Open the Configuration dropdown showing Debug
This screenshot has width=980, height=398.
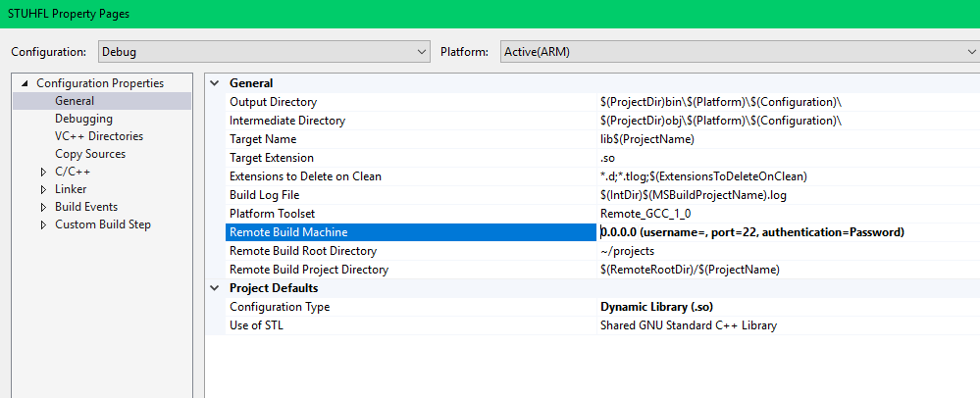point(264,52)
